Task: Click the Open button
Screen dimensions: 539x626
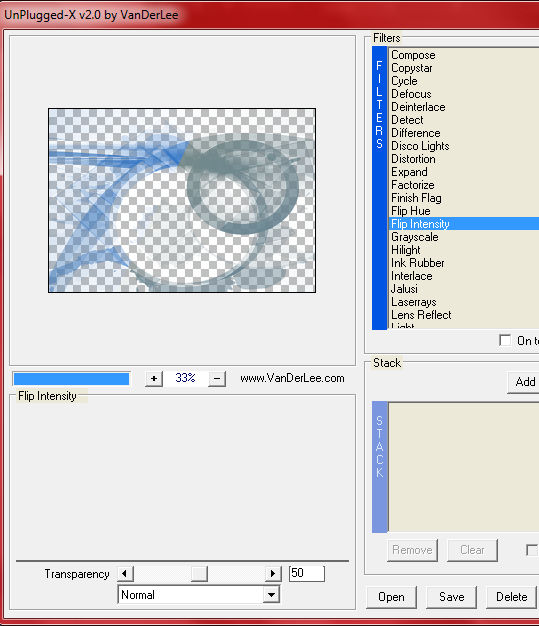Action: 391,597
